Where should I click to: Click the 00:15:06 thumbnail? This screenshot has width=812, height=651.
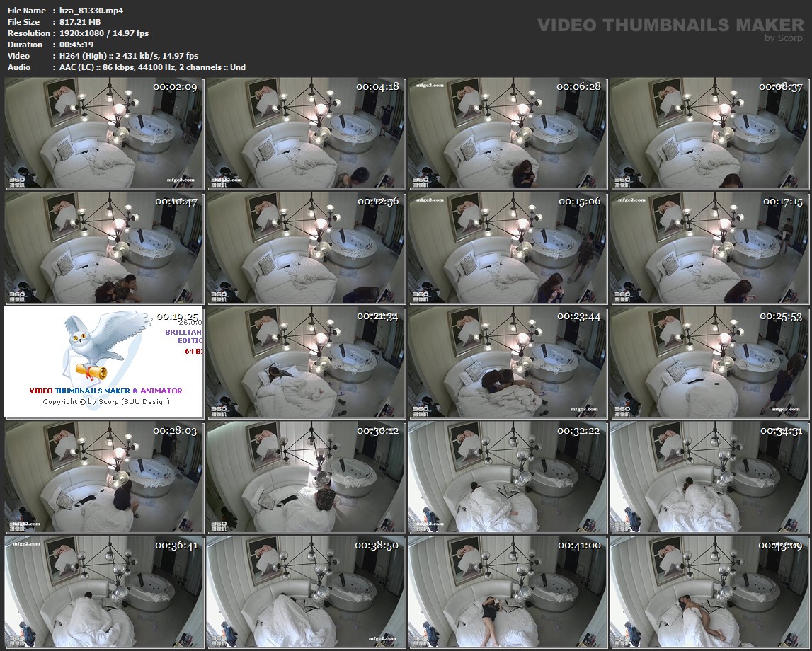pyautogui.click(x=507, y=248)
